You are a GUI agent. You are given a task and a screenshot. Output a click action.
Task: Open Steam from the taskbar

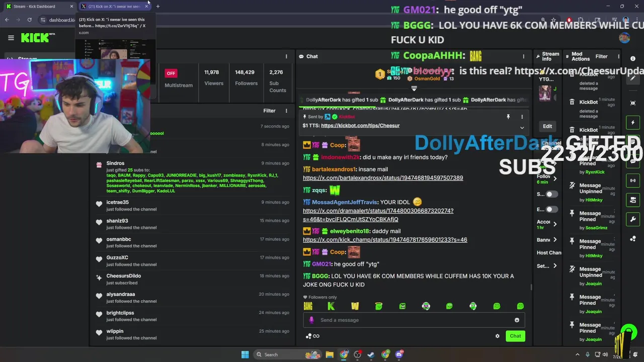371,354
